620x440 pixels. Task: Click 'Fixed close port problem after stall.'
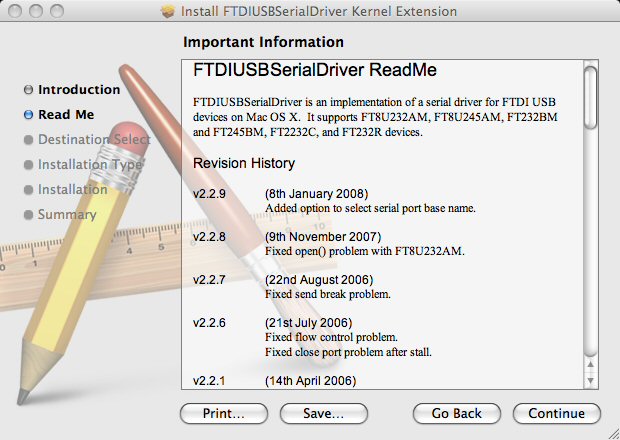pyautogui.click(x=348, y=352)
